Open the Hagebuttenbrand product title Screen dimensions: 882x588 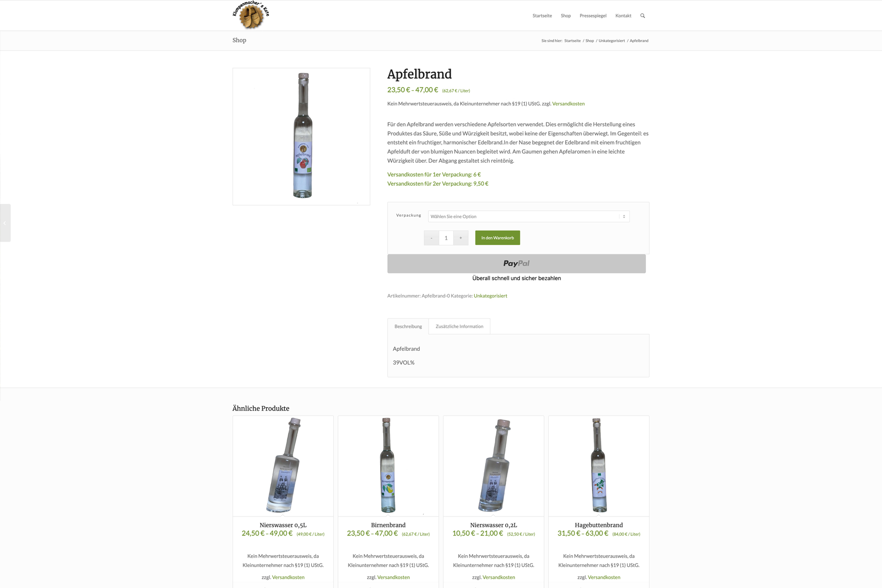point(599,525)
